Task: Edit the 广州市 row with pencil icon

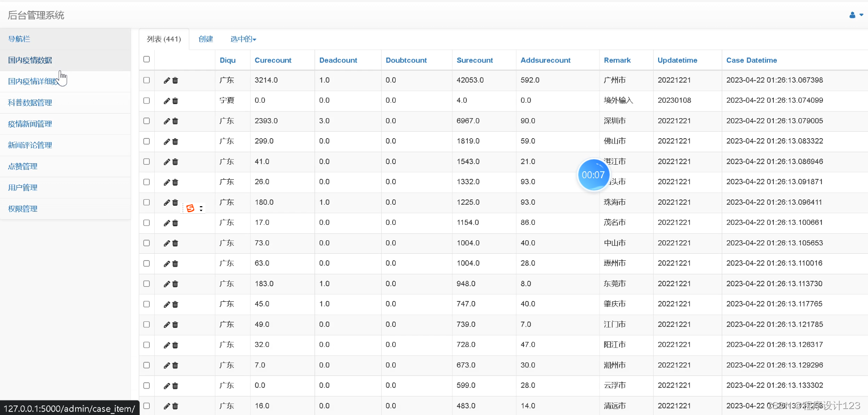Action: [167, 80]
